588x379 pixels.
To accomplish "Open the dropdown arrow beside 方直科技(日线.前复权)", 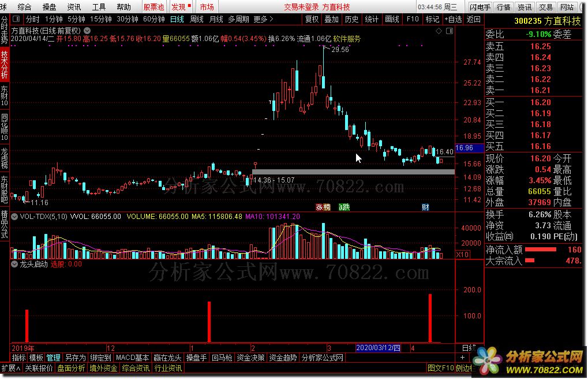I will click(x=87, y=31).
